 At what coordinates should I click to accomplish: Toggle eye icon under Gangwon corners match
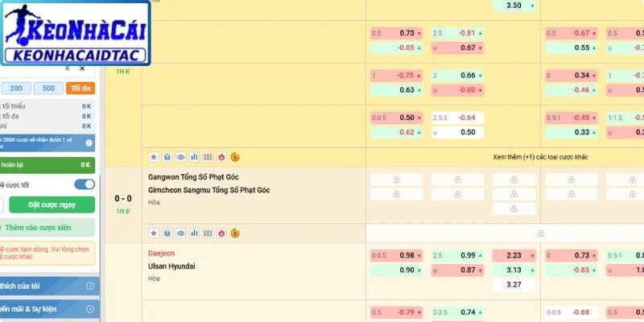(x=180, y=233)
